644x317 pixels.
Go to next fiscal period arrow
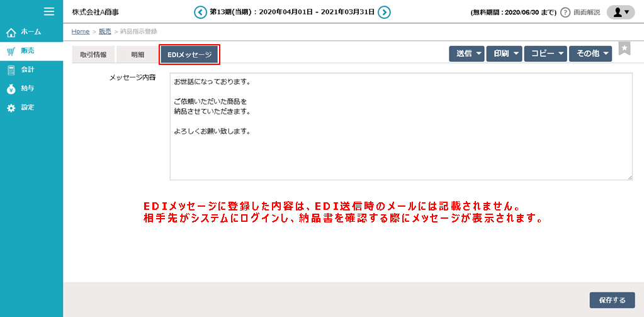pyautogui.click(x=384, y=12)
